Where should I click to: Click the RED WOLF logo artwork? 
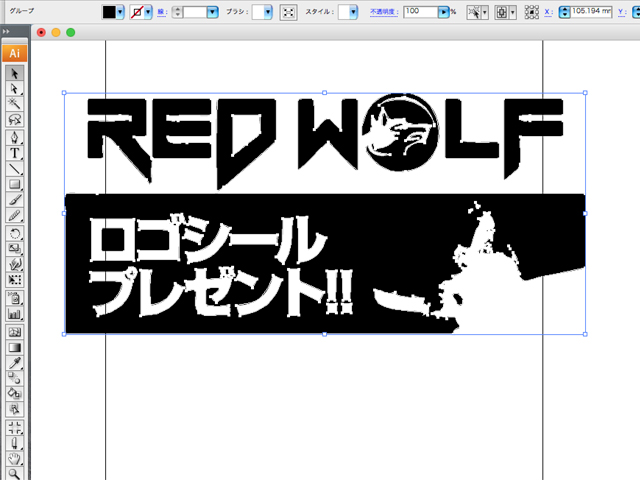pos(325,140)
